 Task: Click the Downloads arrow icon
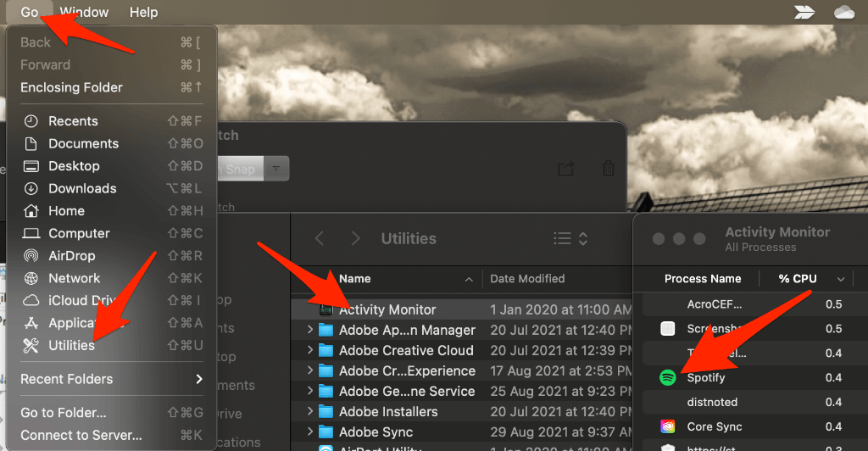pyautogui.click(x=31, y=189)
